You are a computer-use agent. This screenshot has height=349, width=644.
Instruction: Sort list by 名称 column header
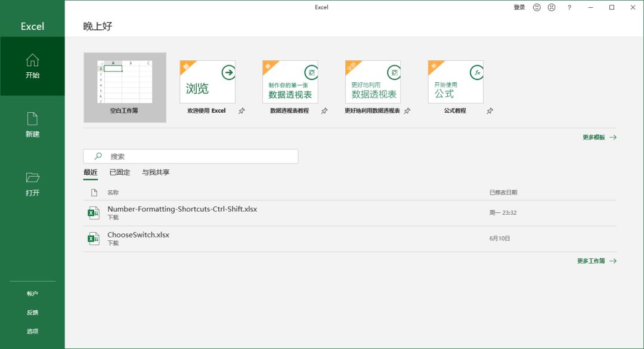tap(113, 192)
